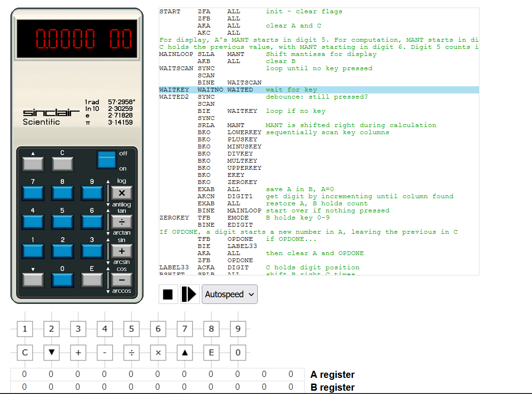Screen dimensions: 532x394
Task: Click the divide (tan/arctan) key
Action: tap(122, 222)
